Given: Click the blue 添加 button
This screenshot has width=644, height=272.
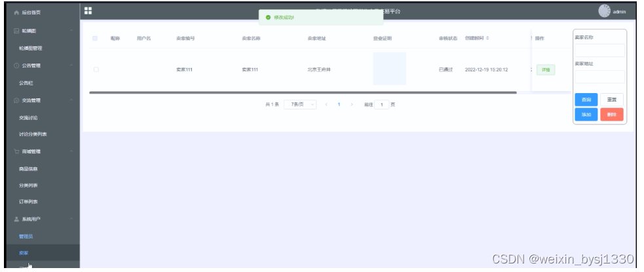Looking at the screenshot, I should (586, 114).
